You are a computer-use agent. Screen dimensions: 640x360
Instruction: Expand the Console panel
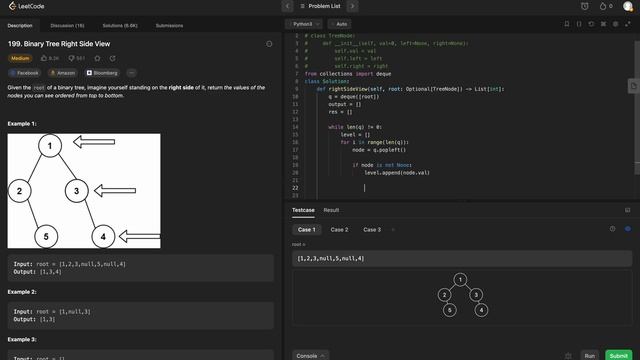pos(311,356)
